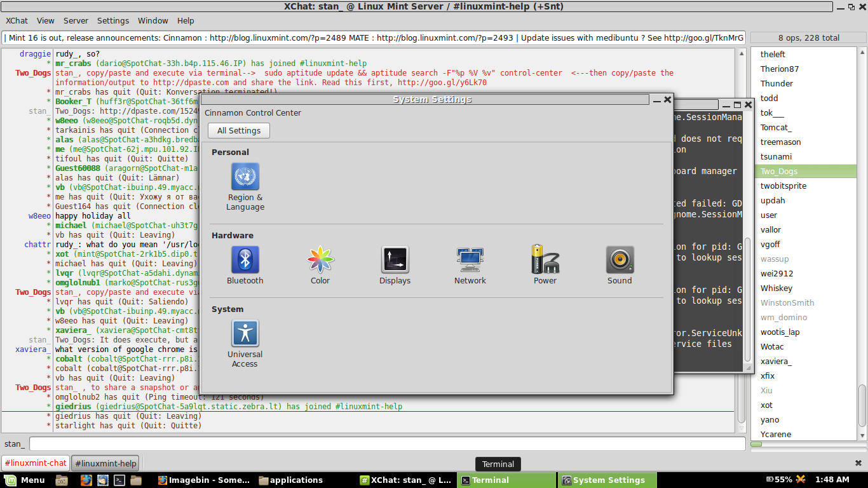This screenshot has height=488, width=868.
Task: Select user Thunder in user list
Action: (776, 83)
